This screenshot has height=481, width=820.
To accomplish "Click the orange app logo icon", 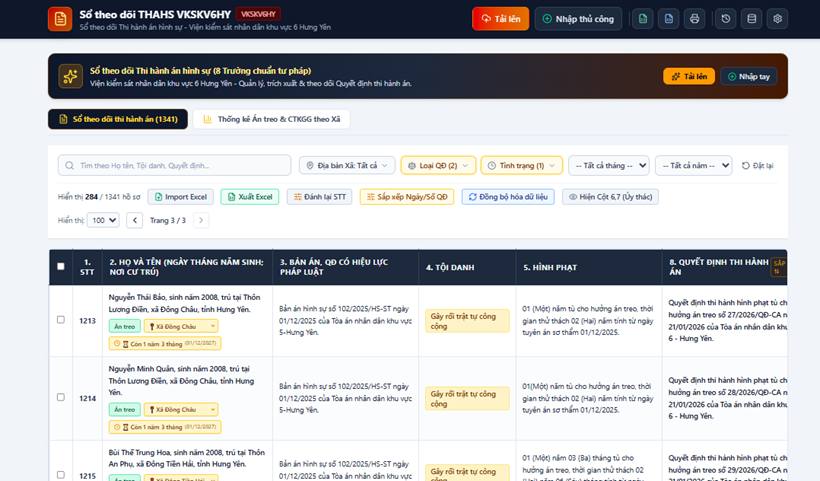I will pos(60,19).
